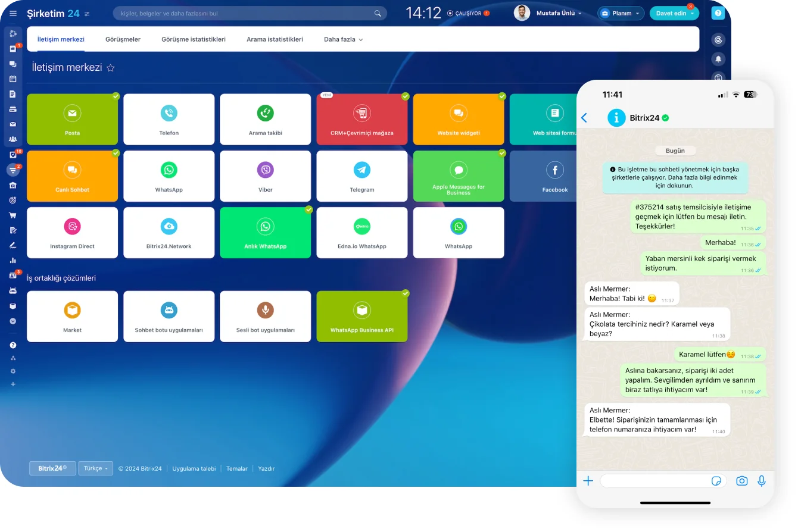Tap the back arrow in phone chat
The width and height of the screenshot is (798, 532).
[584, 118]
